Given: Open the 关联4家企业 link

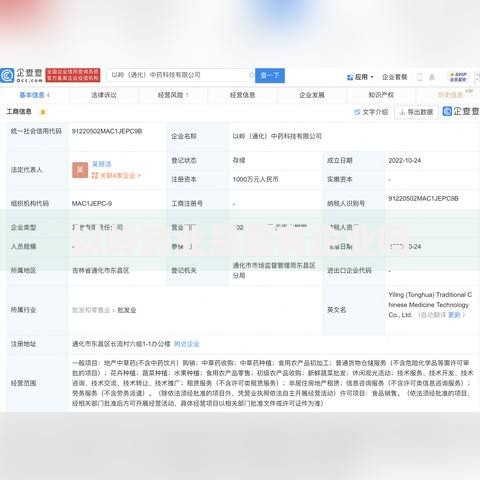Looking at the screenshot, I should point(116,175).
